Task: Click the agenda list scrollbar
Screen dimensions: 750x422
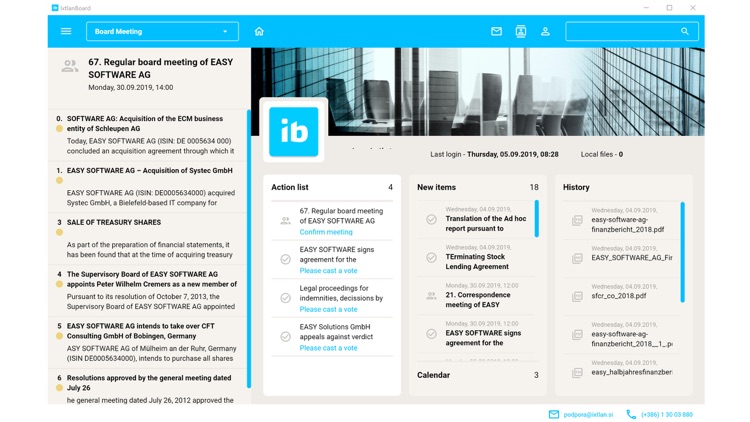Action: click(249, 249)
